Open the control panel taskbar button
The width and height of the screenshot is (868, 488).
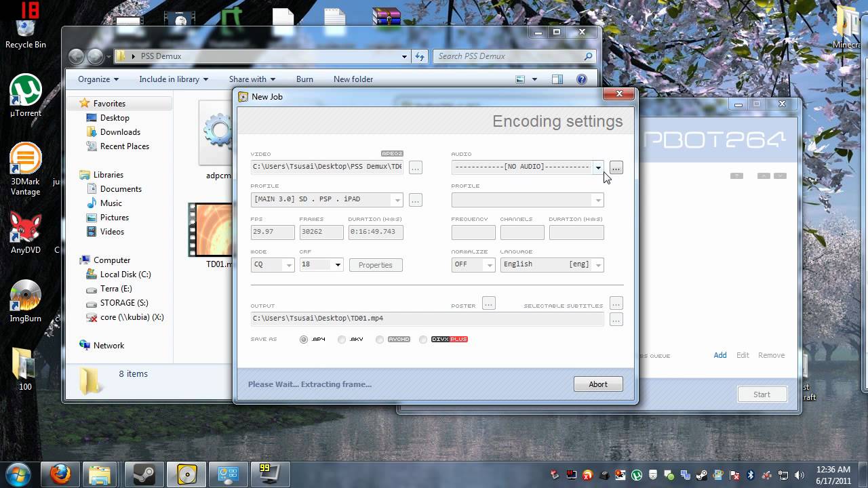[229, 474]
